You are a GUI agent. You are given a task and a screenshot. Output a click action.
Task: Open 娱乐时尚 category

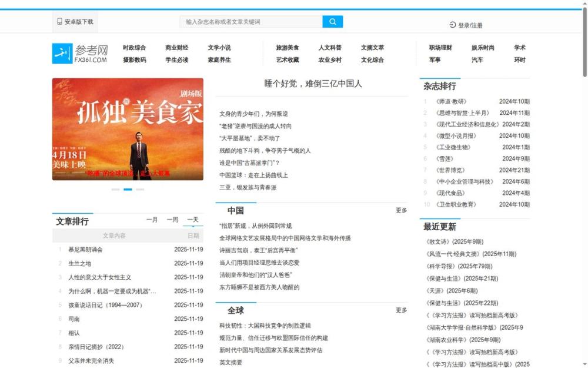click(x=483, y=48)
